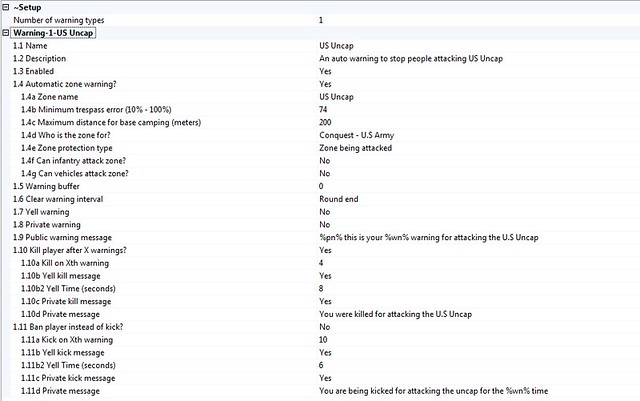The height and width of the screenshot is (401, 640).
Task: Change 'Ban player instead of kick?' No value
Action: click(x=325, y=327)
